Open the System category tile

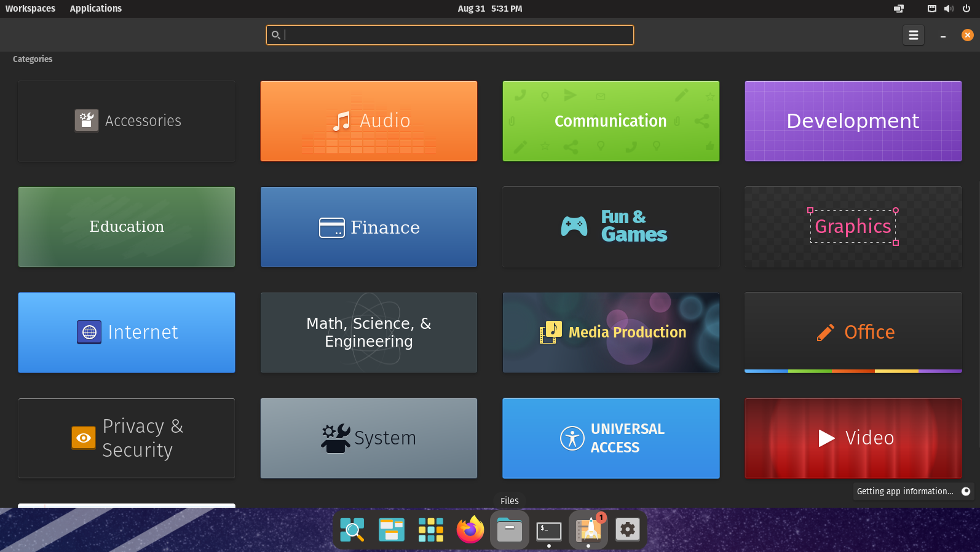369,438
